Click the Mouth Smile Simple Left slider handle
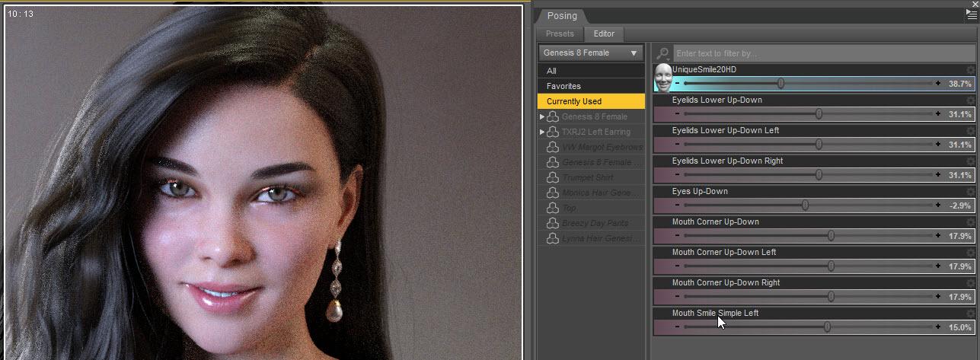 click(827, 327)
